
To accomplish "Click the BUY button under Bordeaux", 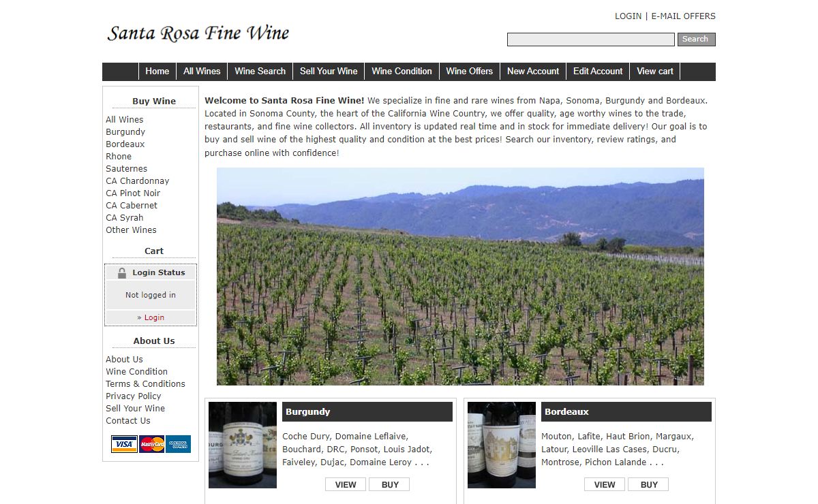I will [648, 485].
